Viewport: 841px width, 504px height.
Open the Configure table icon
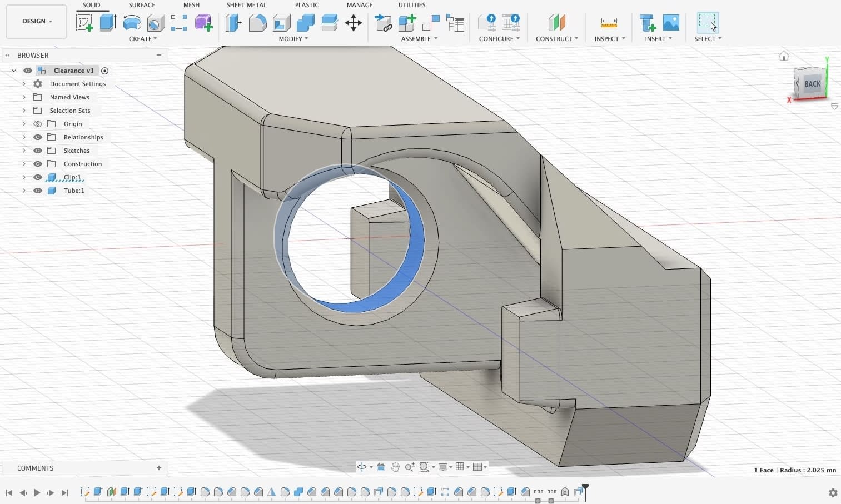point(511,23)
